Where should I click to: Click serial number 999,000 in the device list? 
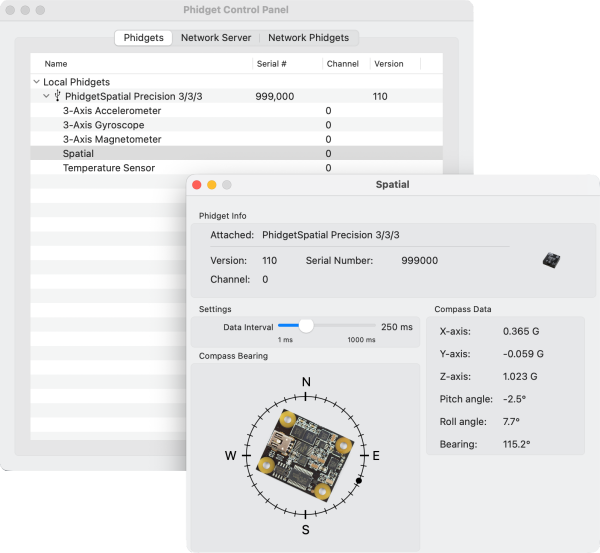click(x=275, y=96)
